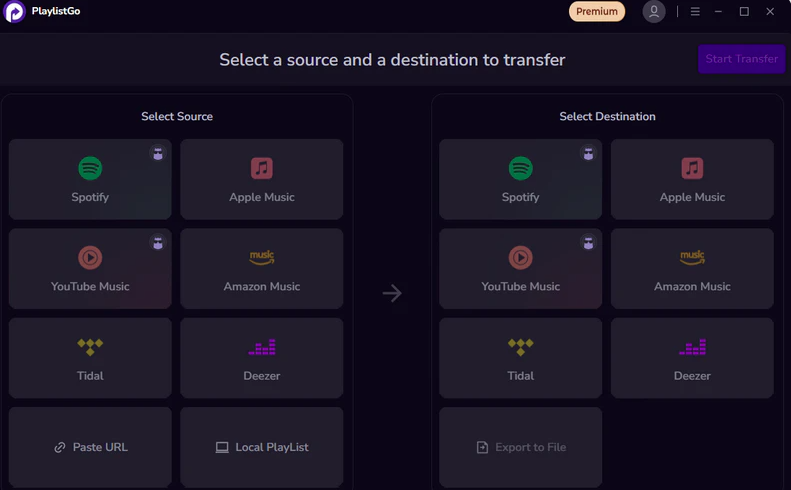791x490 pixels.
Task: Click the file icon beside Export to File
Action: [x=482, y=448]
